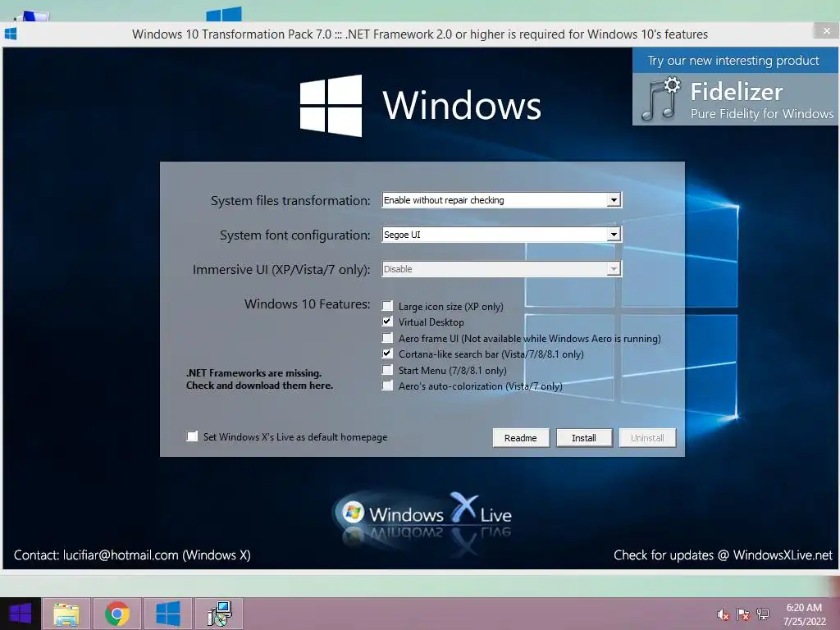Open the Start button on taskbar
The image size is (840, 630).
(20, 614)
